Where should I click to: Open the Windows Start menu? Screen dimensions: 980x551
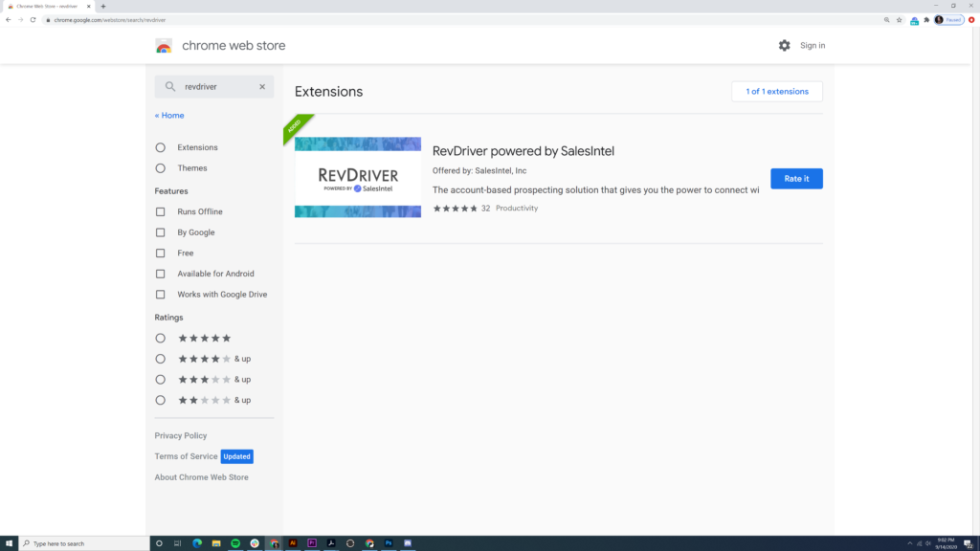click(9, 543)
